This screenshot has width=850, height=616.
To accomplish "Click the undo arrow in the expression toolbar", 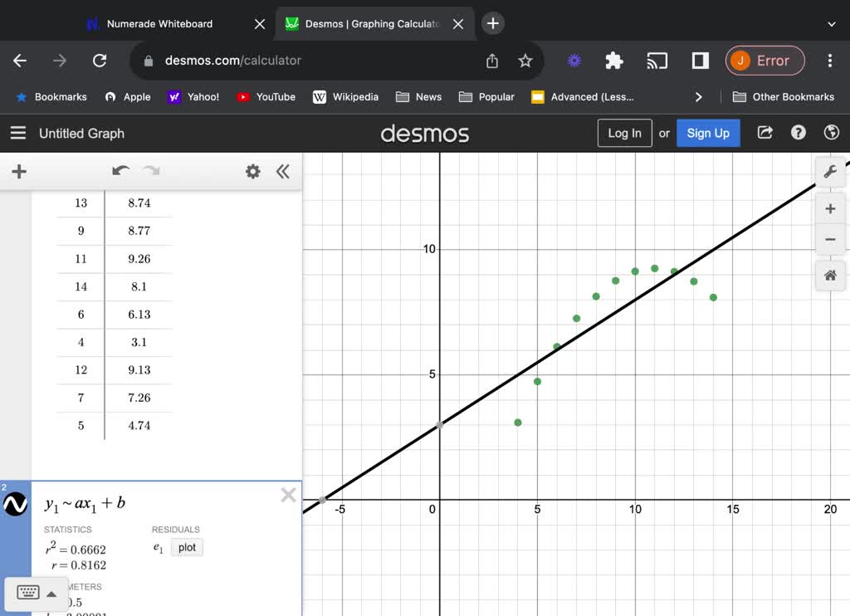I will point(120,171).
